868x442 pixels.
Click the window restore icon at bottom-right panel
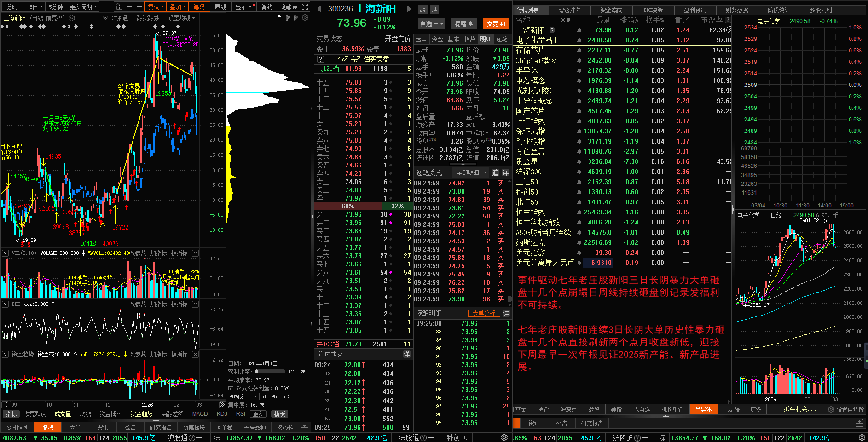[859, 423]
